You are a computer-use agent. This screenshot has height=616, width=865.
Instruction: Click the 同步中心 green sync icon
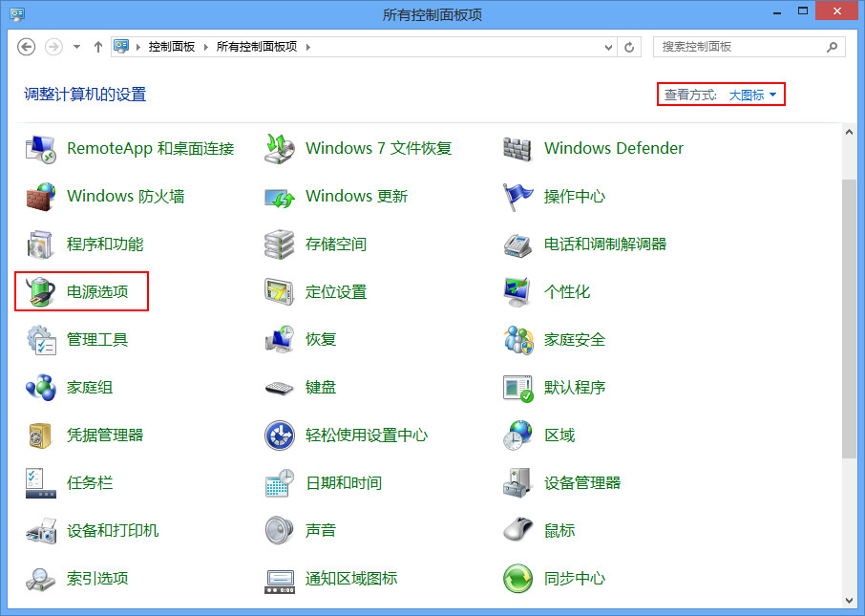518,579
